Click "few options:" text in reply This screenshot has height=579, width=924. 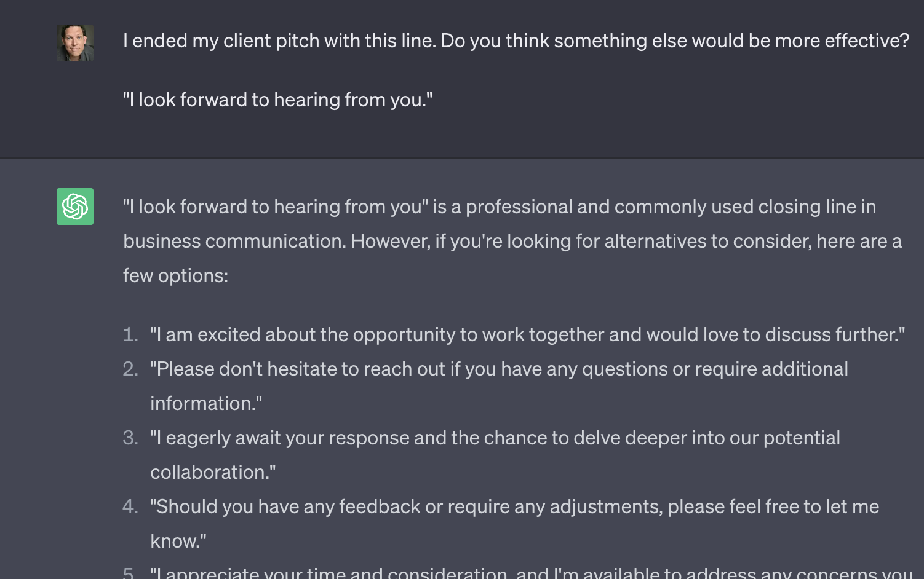click(175, 275)
